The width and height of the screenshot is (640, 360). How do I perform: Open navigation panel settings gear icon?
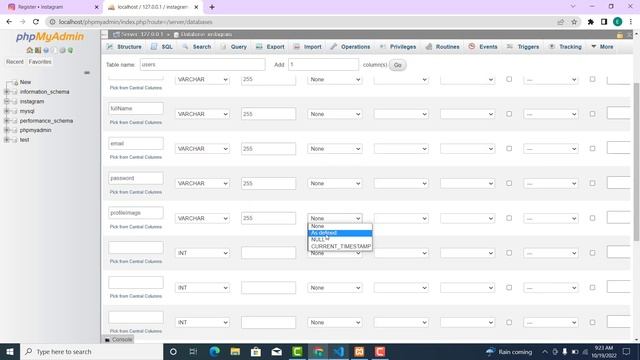pyautogui.click(x=62, y=50)
